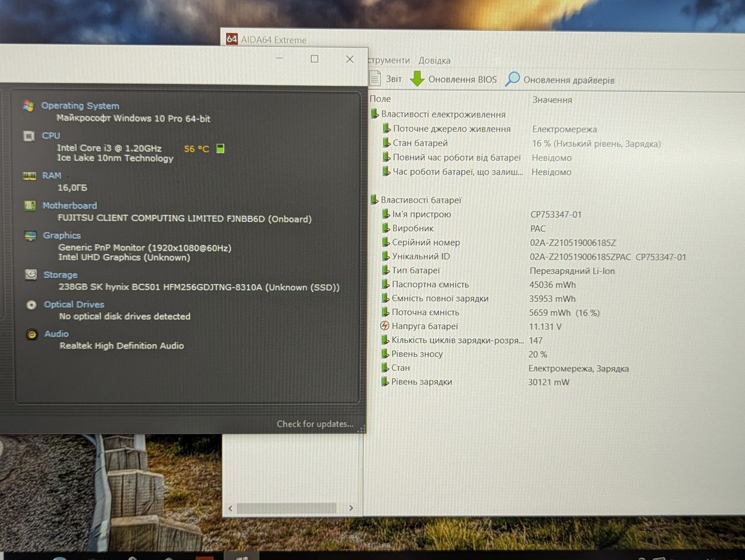Click the icon next to Рівень зносу
Screen dimensions: 745x560
(x=385, y=354)
